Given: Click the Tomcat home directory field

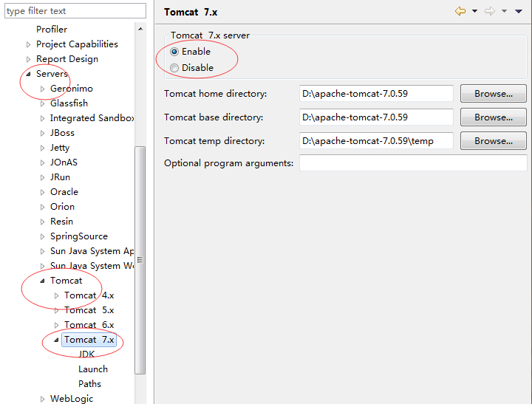Looking at the screenshot, I should pyautogui.click(x=376, y=94).
